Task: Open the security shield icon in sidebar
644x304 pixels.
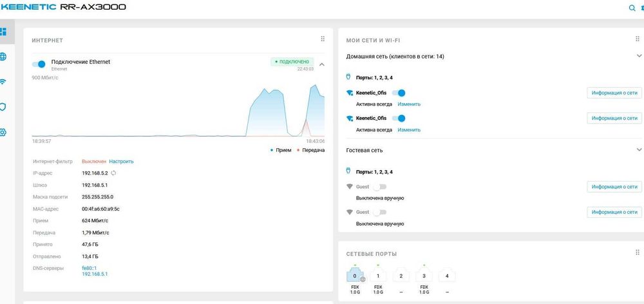Action: pyautogui.click(x=3, y=107)
